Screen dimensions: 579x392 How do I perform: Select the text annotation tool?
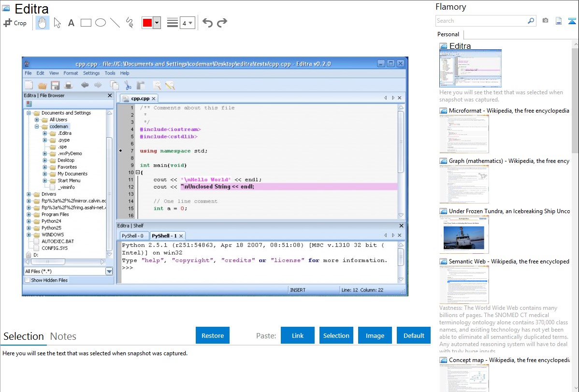pos(71,23)
